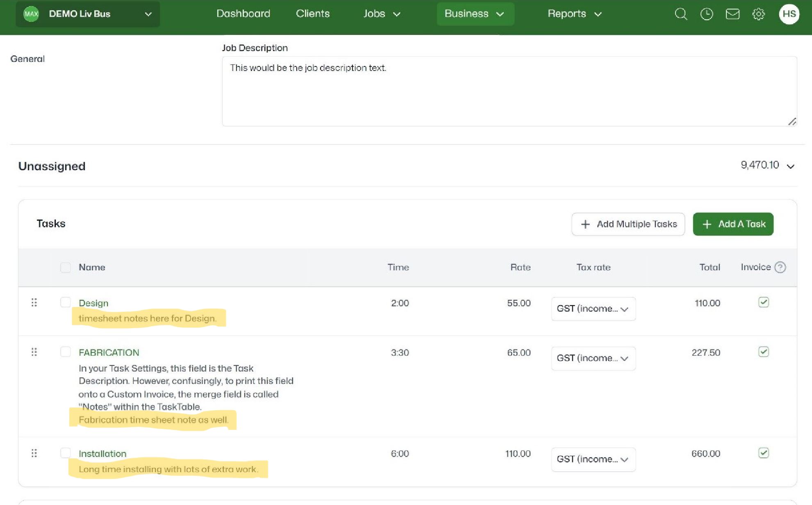
Task: Select the Installation task checkbox
Action: pos(66,453)
